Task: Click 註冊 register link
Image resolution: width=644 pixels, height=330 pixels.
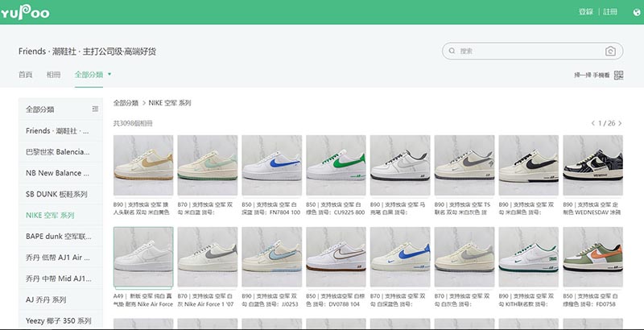Action: [x=610, y=12]
